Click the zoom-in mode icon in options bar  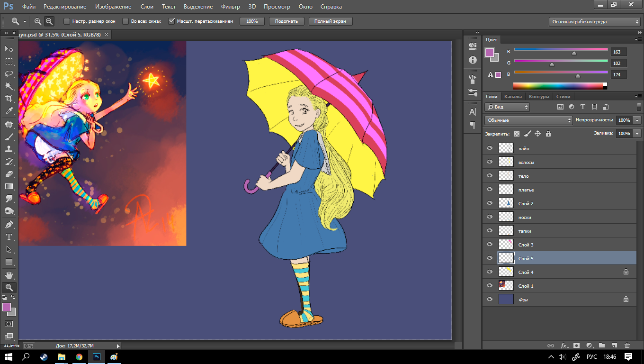click(x=38, y=21)
